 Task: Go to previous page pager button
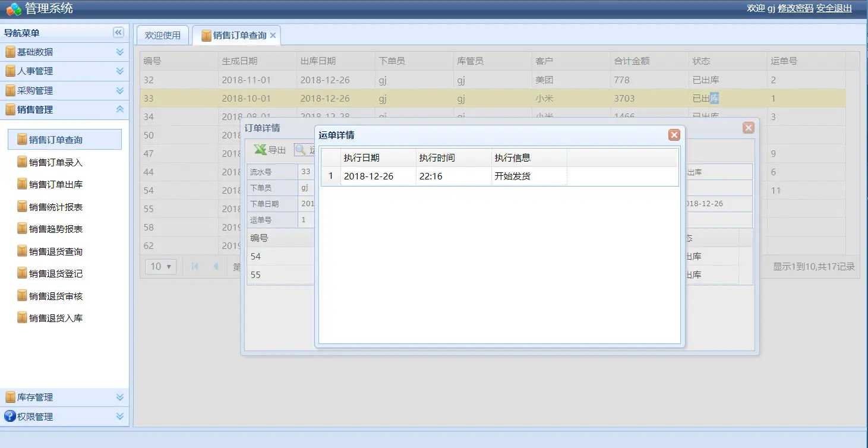pyautogui.click(x=216, y=266)
